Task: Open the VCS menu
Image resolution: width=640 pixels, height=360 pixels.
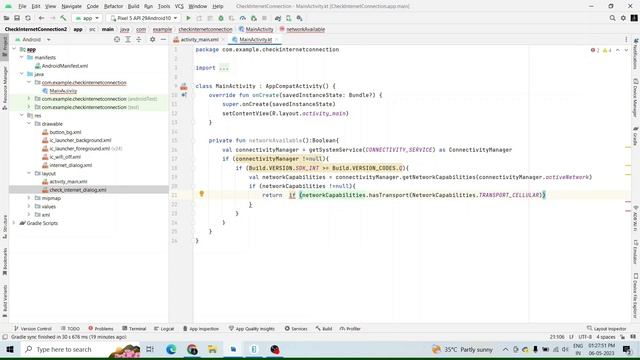Action: pos(179,7)
